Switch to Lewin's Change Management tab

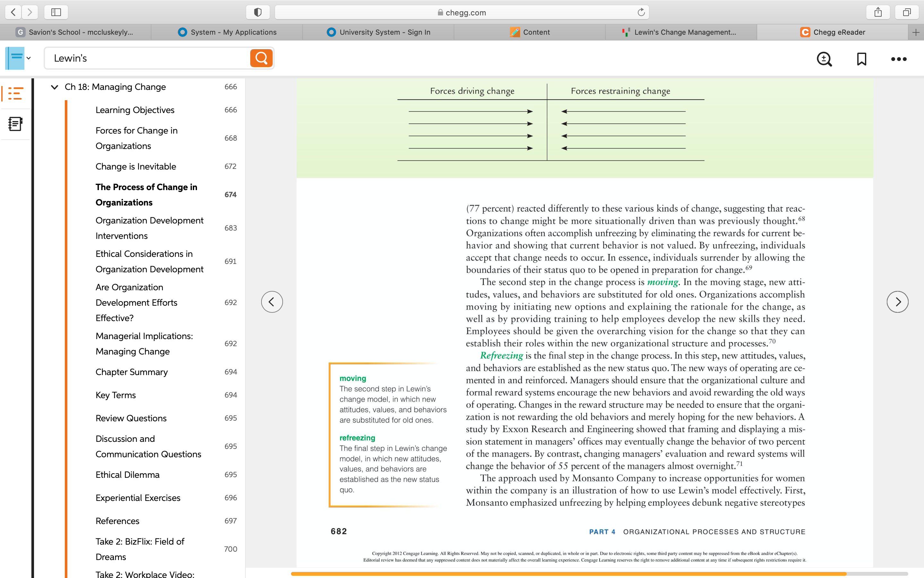point(681,32)
